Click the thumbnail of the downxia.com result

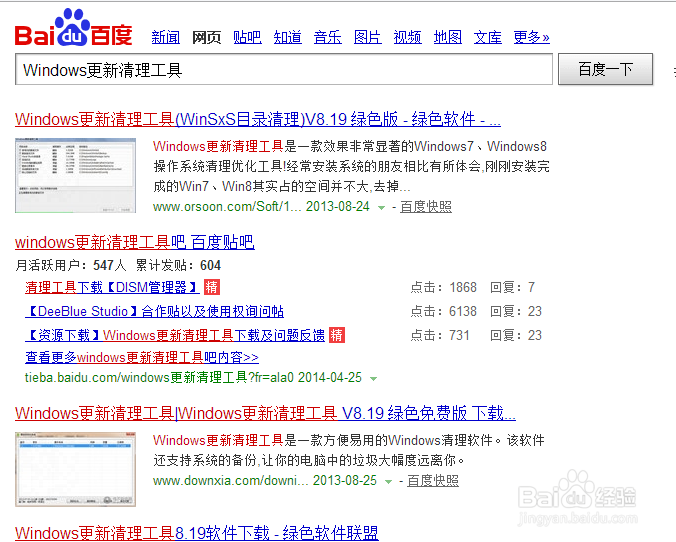click(x=75, y=469)
